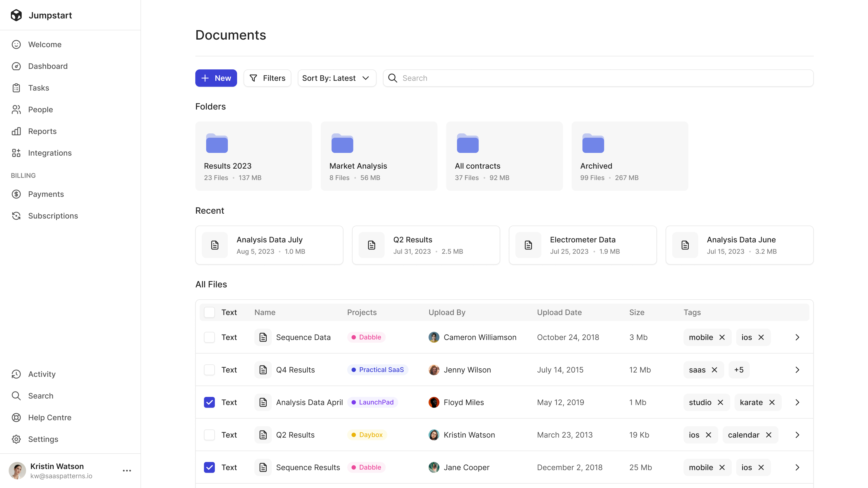Click the Analysis Data July document icon
The height and width of the screenshot is (488, 868).
click(215, 245)
